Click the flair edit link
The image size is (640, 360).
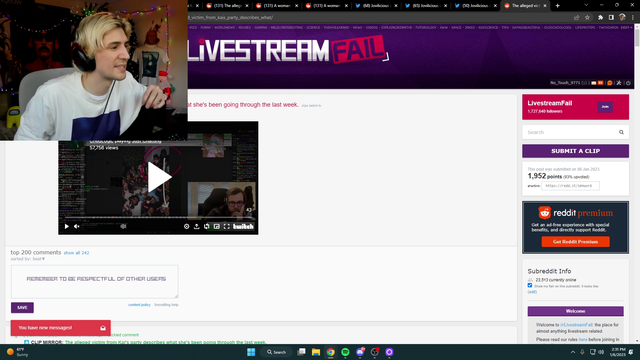532,292
